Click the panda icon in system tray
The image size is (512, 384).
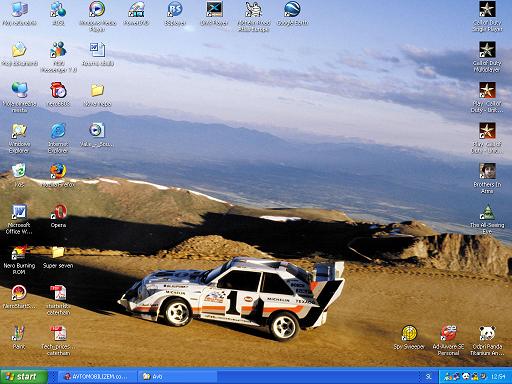[466, 377]
